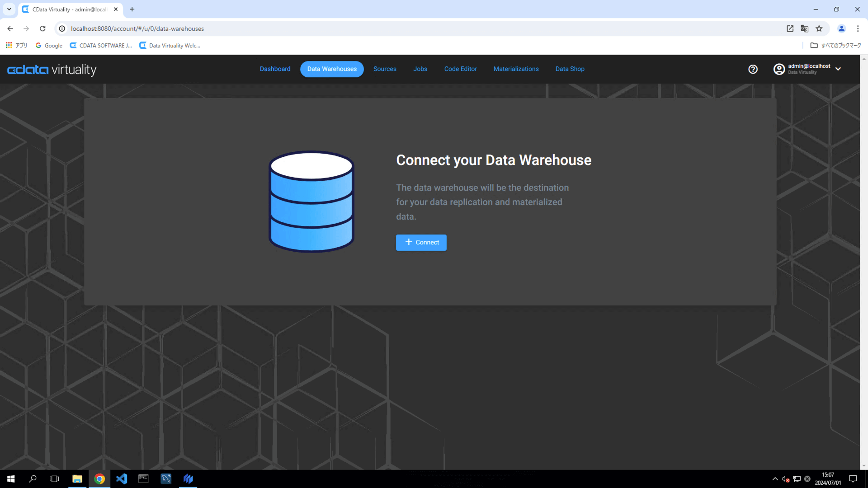Reload the page with refresh icon

click(42, 28)
